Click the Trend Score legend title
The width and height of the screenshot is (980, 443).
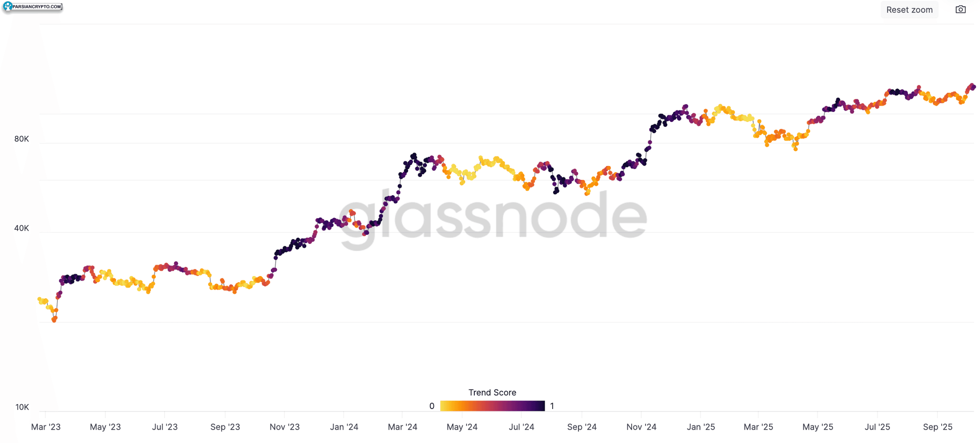(x=492, y=392)
